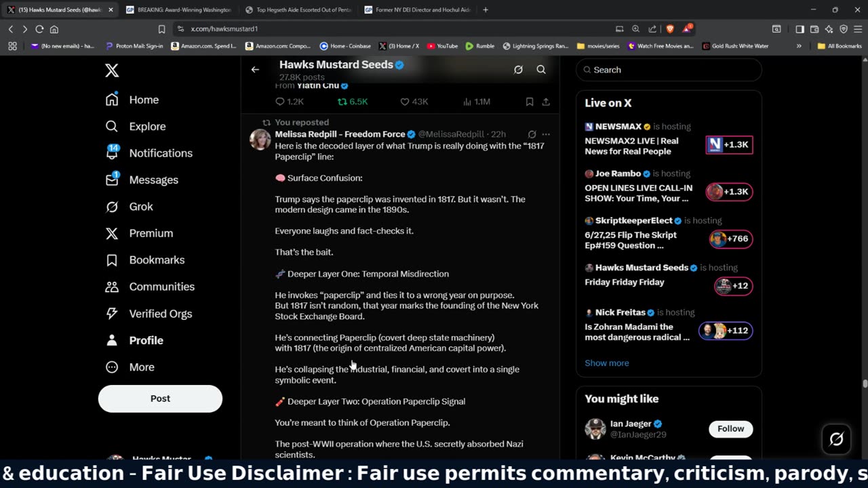The width and height of the screenshot is (868, 488).
Task: Open YouTube bookmark
Action: pos(442,46)
